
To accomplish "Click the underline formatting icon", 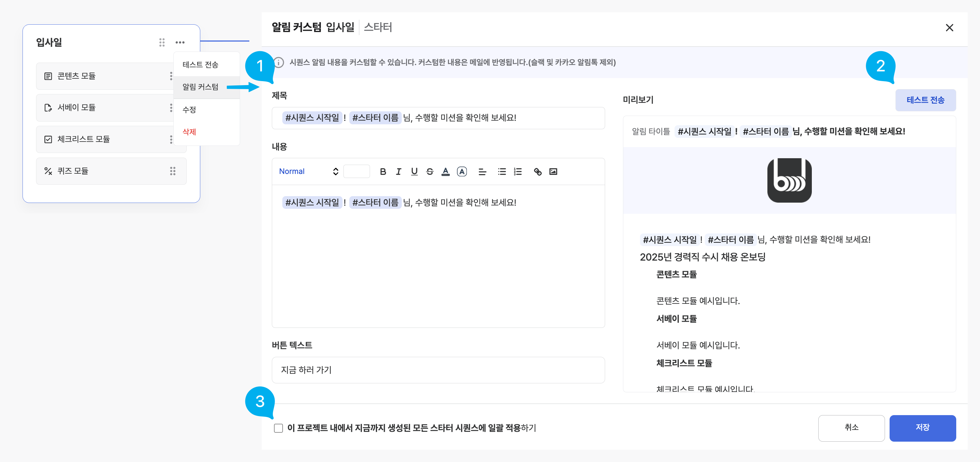I will pyautogui.click(x=414, y=171).
